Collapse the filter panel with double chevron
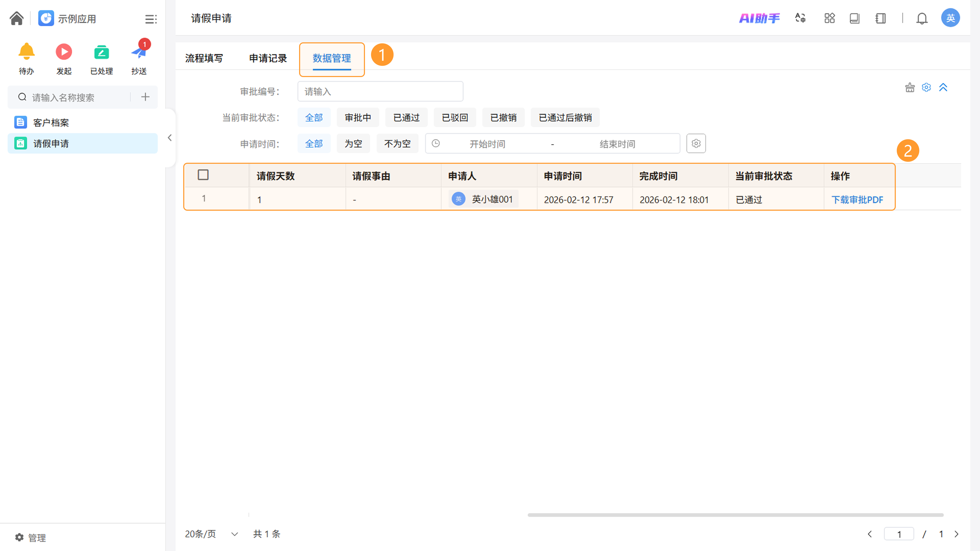This screenshot has width=980, height=551. (943, 87)
